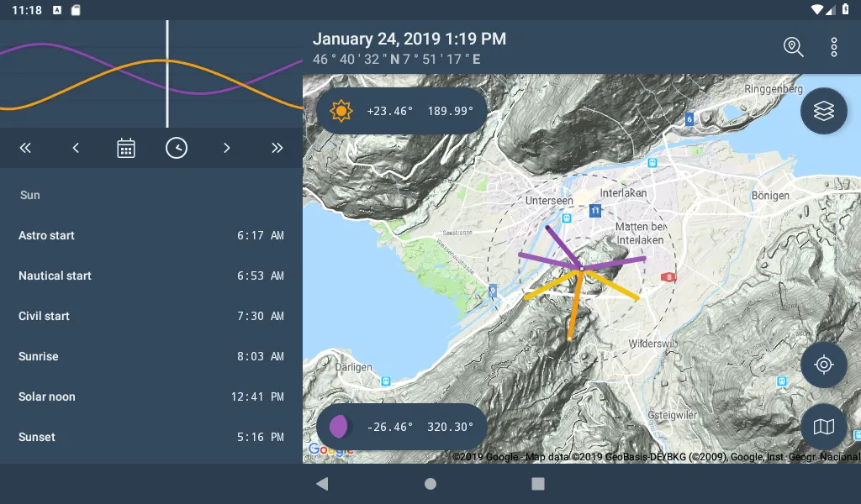The height and width of the screenshot is (504, 861).
Task: Step forward with single right arrow
Action: (227, 149)
